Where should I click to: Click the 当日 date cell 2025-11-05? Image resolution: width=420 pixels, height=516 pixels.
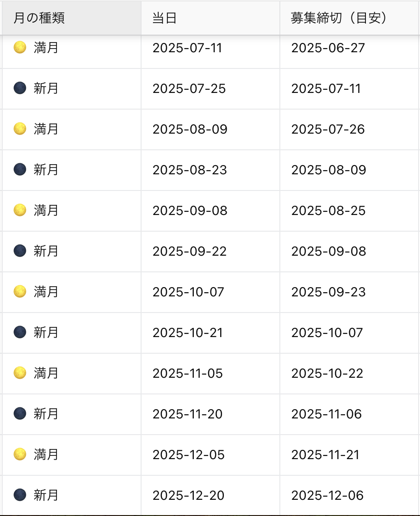(210, 374)
